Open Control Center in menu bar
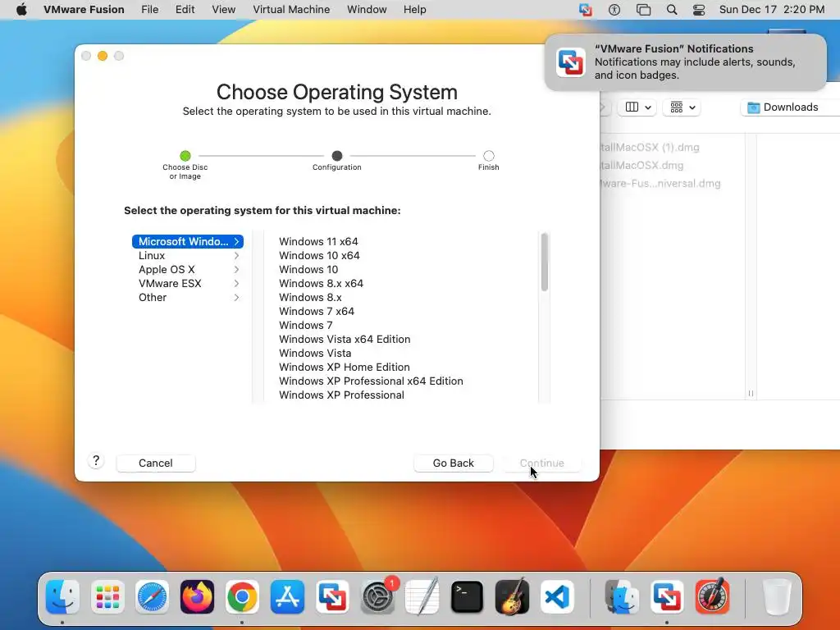Screen dimensions: 840x630 pyautogui.click(x=699, y=10)
